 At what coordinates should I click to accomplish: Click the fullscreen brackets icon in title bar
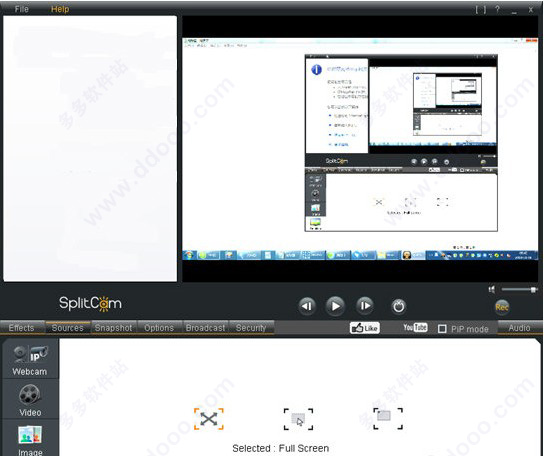coord(481,10)
